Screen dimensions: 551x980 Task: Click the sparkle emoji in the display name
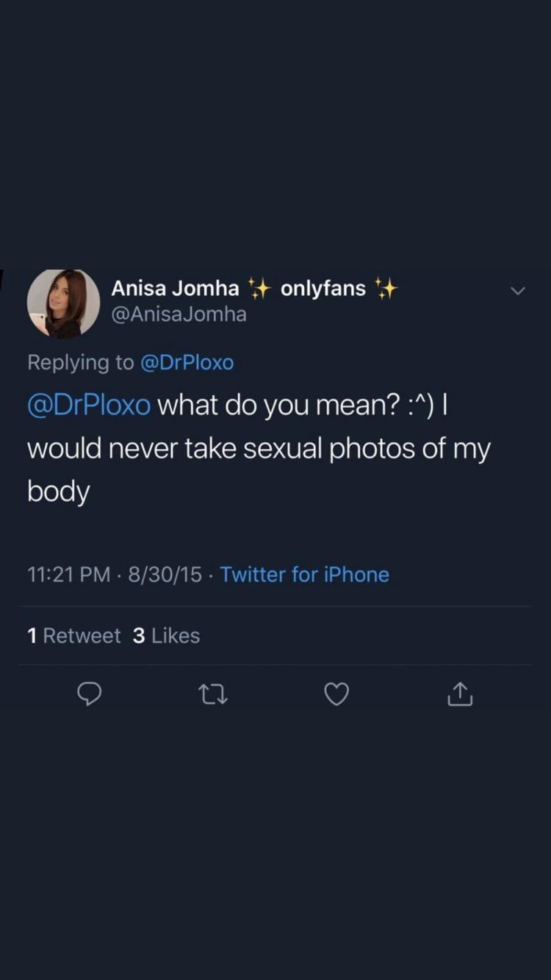pyautogui.click(x=262, y=288)
